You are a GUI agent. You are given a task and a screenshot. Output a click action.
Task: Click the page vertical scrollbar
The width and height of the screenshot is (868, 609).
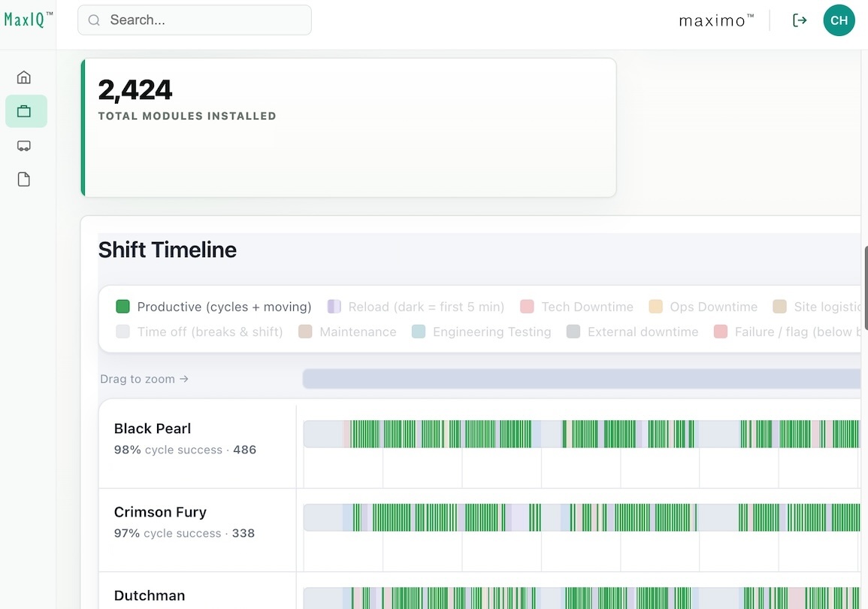click(x=866, y=288)
